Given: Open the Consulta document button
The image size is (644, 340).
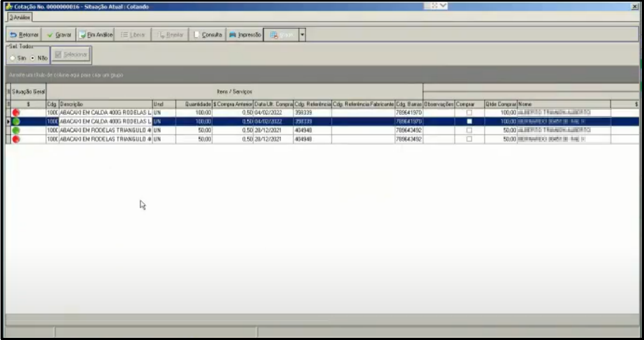Looking at the screenshot, I should [x=207, y=35].
